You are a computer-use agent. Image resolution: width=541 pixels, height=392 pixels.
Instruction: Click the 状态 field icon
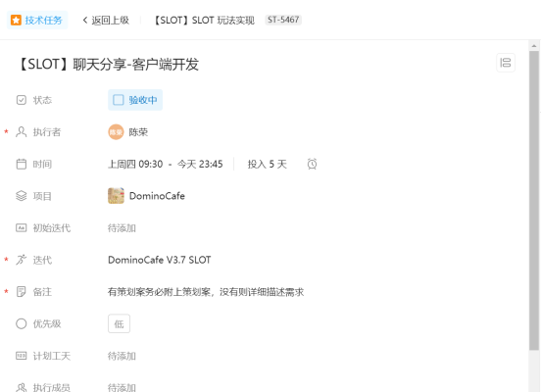coord(22,100)
